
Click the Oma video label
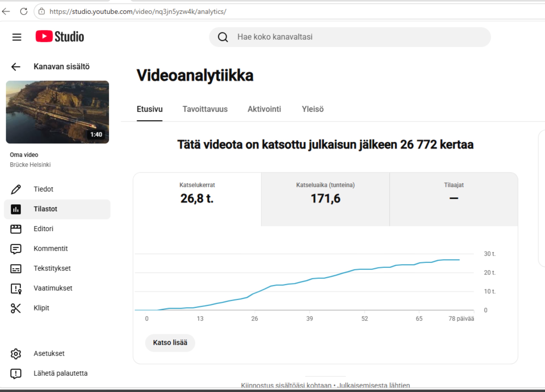click(x=24, y=155)
